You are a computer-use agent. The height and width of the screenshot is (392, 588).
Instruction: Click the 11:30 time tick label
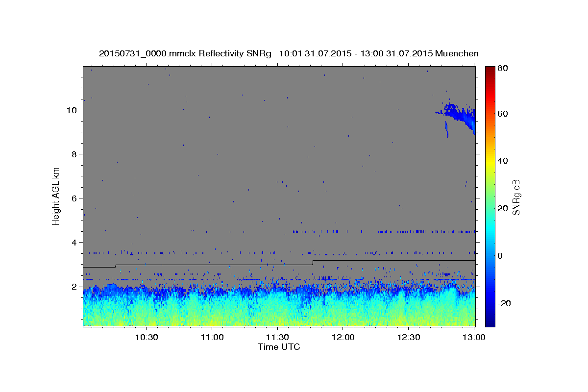pos(277,338)
